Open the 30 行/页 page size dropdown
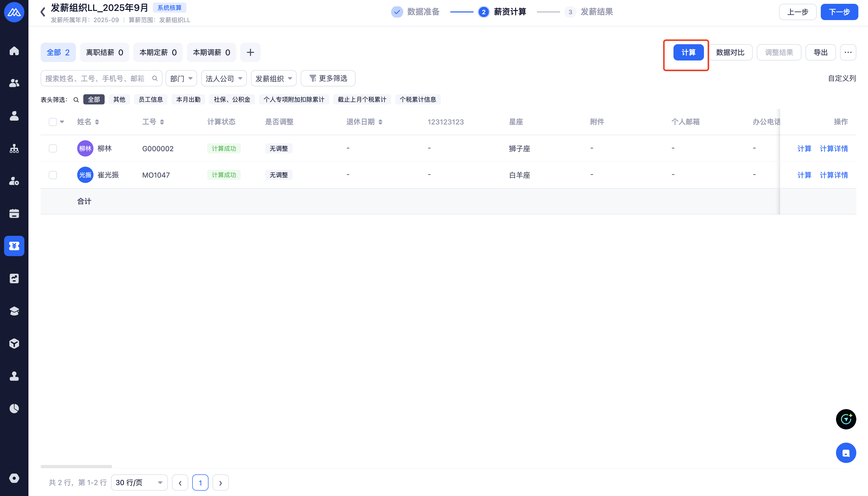The width and height of the screenshot is (868, 496). click(x=139, y=482)
